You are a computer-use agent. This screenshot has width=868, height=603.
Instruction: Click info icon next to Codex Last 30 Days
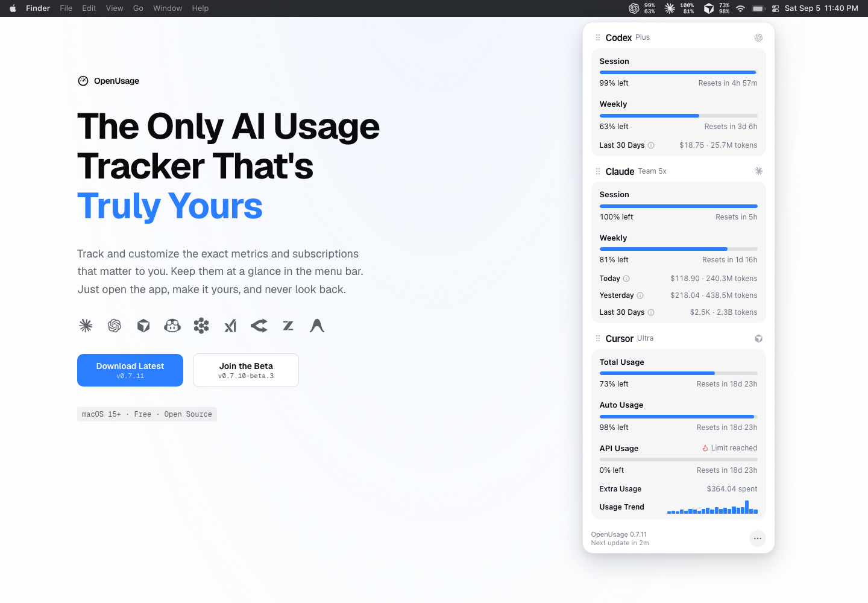(x=651, y=145)
